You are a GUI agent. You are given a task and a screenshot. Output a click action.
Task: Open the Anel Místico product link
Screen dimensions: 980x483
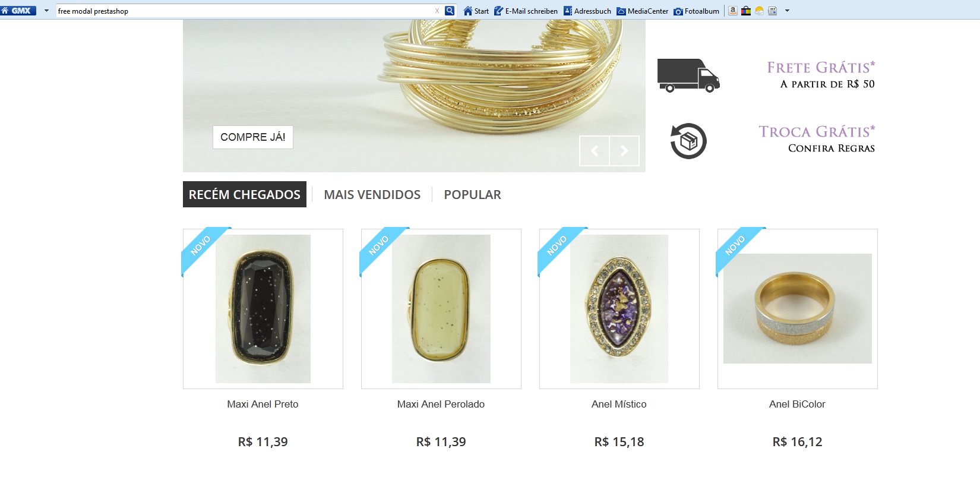(619, 404)
